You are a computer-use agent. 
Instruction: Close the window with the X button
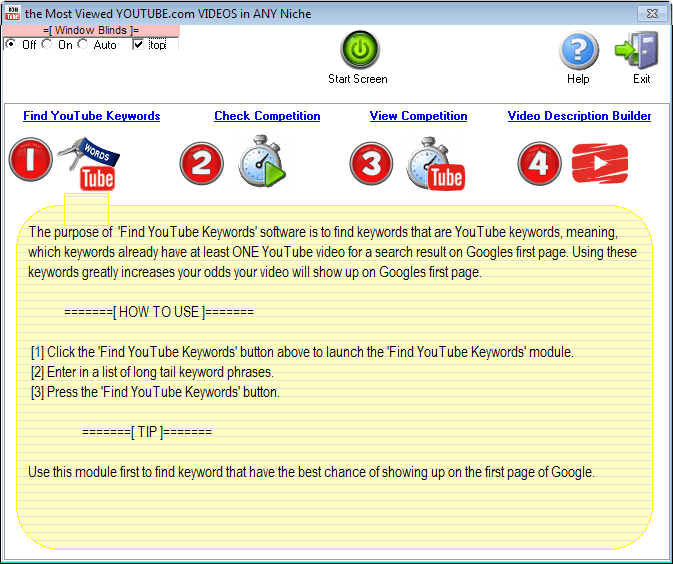[x=652, y=13]
